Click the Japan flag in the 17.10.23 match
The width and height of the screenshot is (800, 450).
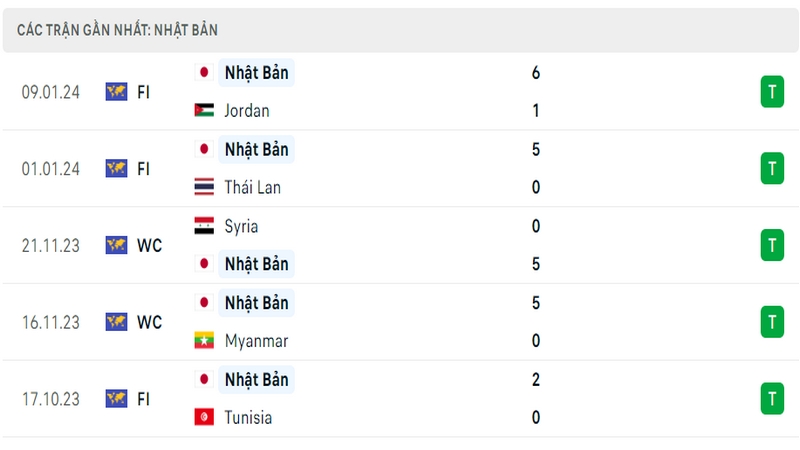point(204,379)
